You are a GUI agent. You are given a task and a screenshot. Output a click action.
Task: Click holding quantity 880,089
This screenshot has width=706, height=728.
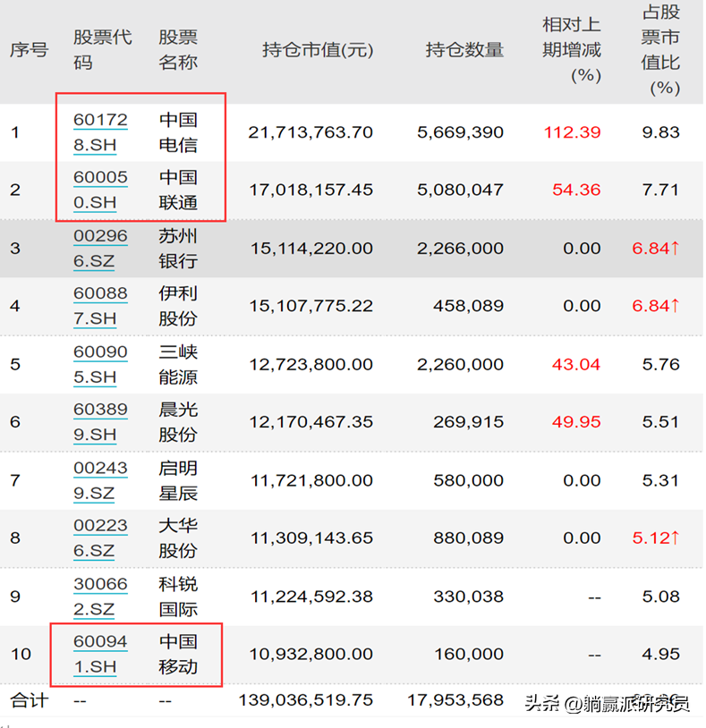pos(469,538)
